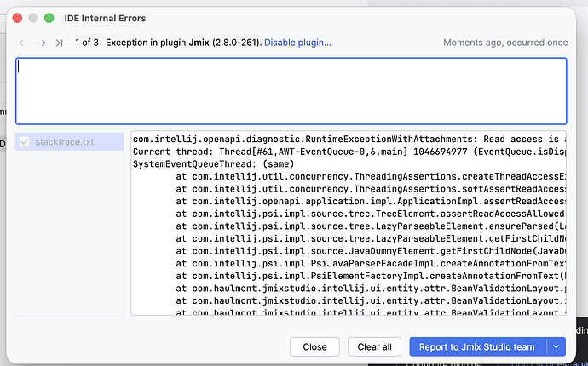Click the 'Moments ago, occurred once' label
This screenshot has width=588, height=366.
click(505, 43)
